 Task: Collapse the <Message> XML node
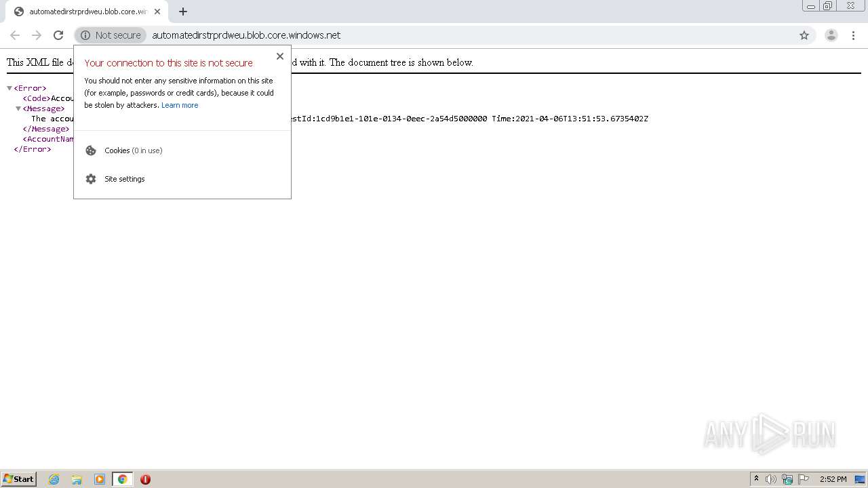(x=18, y=108)
